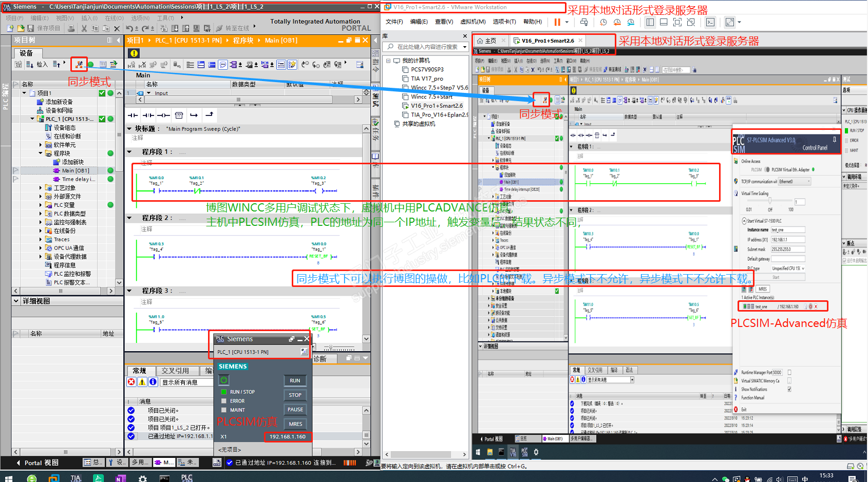Viewport: 868px width, 482px height.
Task: Insert a normally closed contact in host editor
Action: tap(148, 115)
